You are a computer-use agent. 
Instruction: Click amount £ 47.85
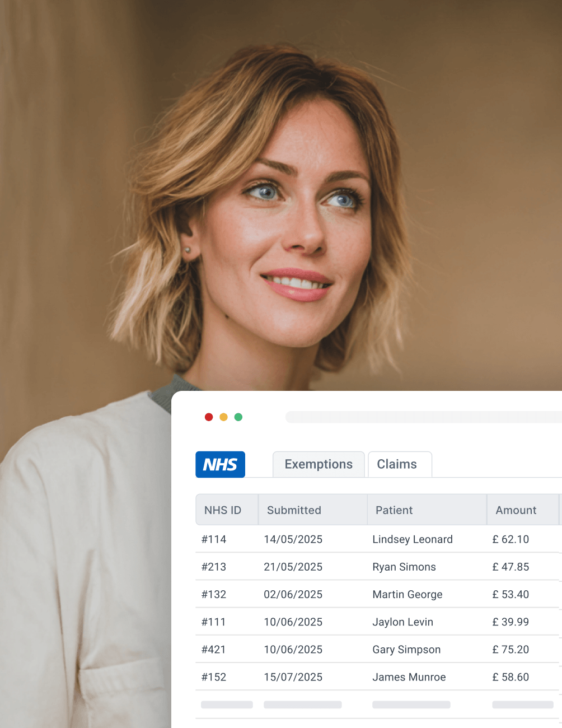pos(511,567)
